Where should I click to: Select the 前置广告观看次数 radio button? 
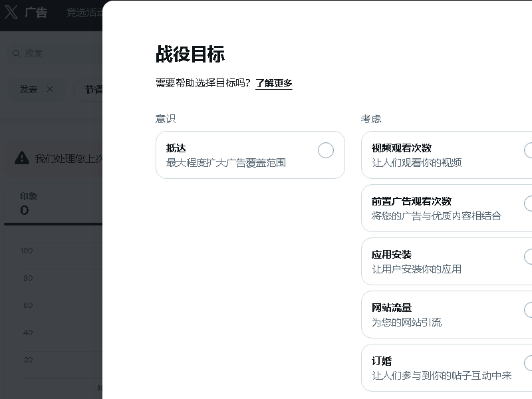529,203
